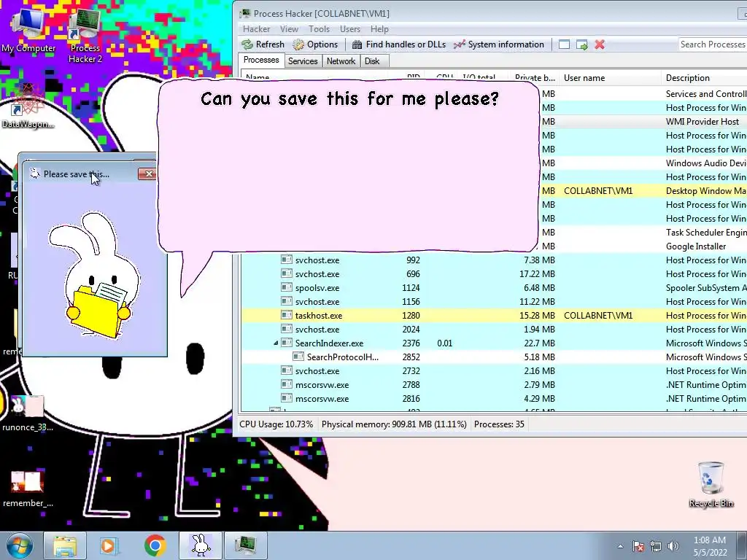Open the View menu

(x=289, y=29)
